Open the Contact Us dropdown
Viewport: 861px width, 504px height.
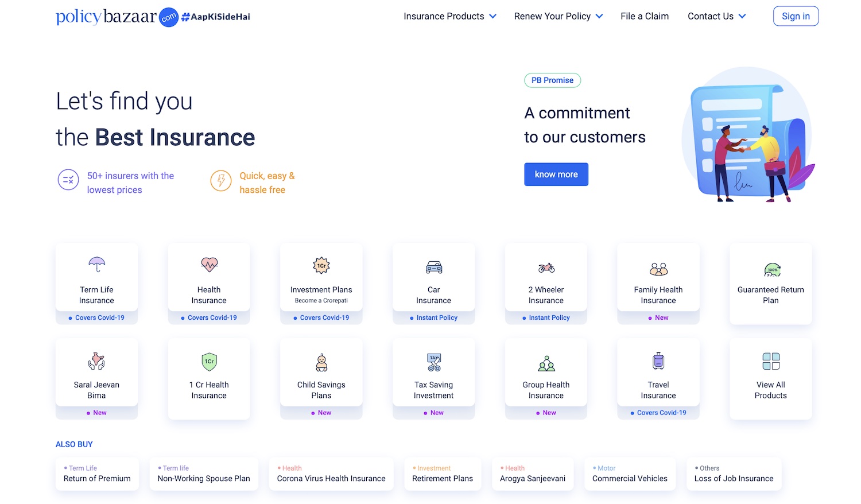click(716, 16)
